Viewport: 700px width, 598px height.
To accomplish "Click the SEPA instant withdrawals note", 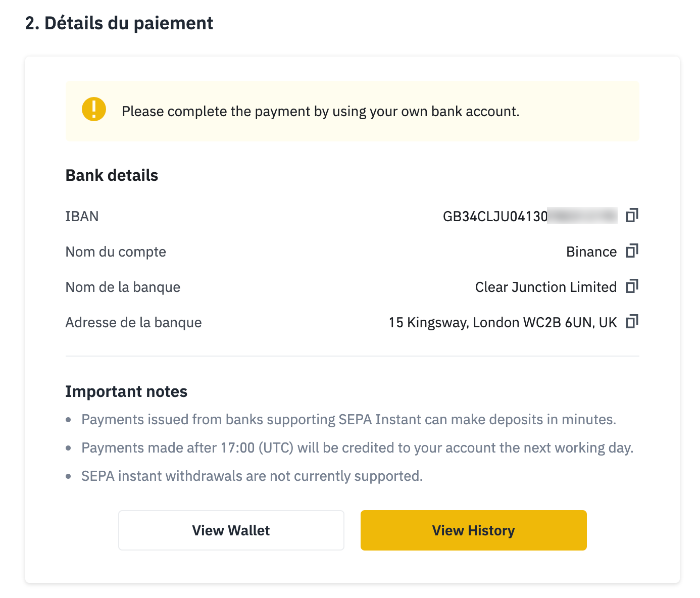I will pyautogui.click(x=252, y=476).
